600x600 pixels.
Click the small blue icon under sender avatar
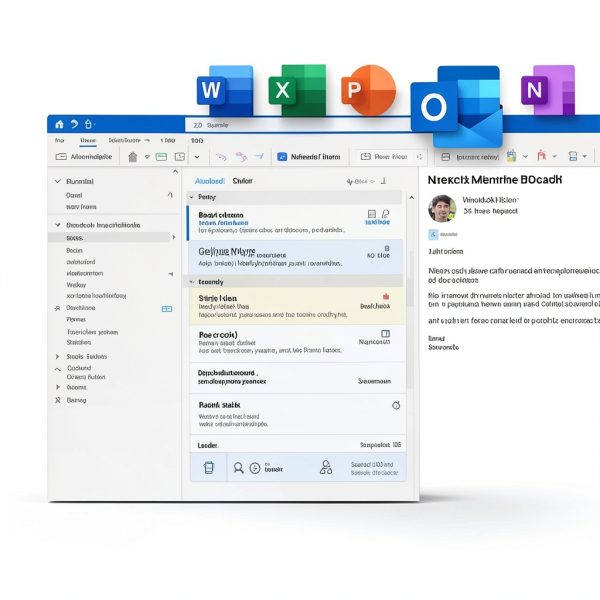tap(433, 235)
